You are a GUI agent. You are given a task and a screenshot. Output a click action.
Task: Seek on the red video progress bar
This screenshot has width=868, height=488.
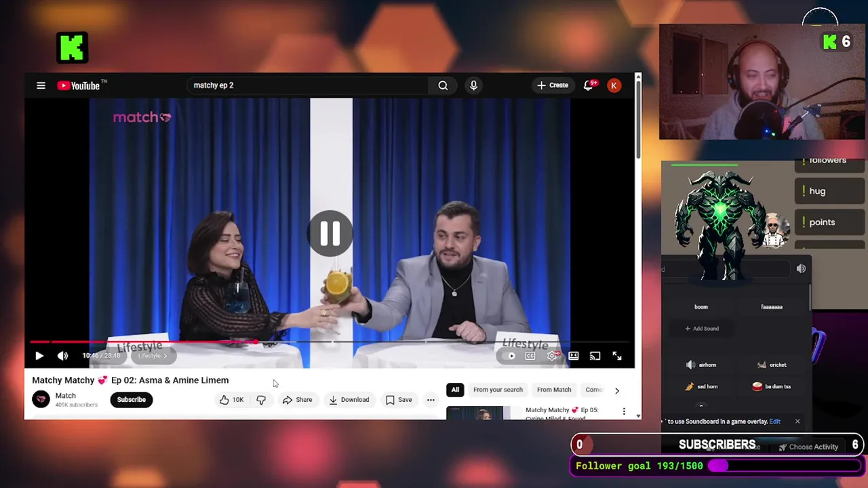click(x=330, y=342)
